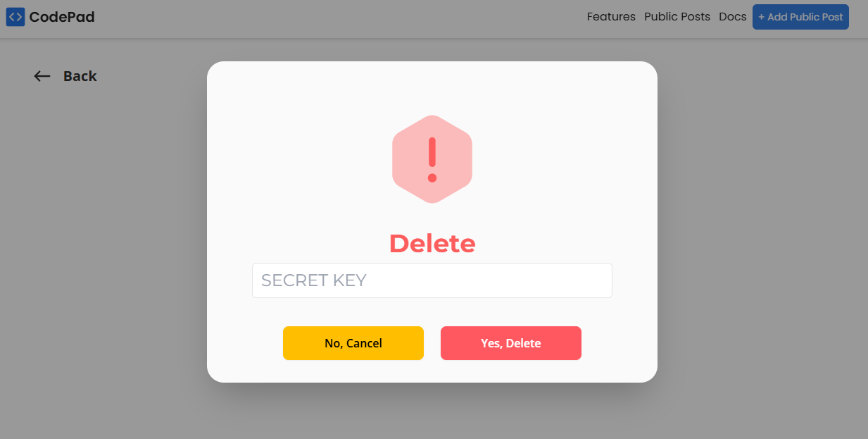Image resolution: width=868 pixels, height=439 pixels.
Task: Select the yellow cancel button
Action: tap(353, 343)
